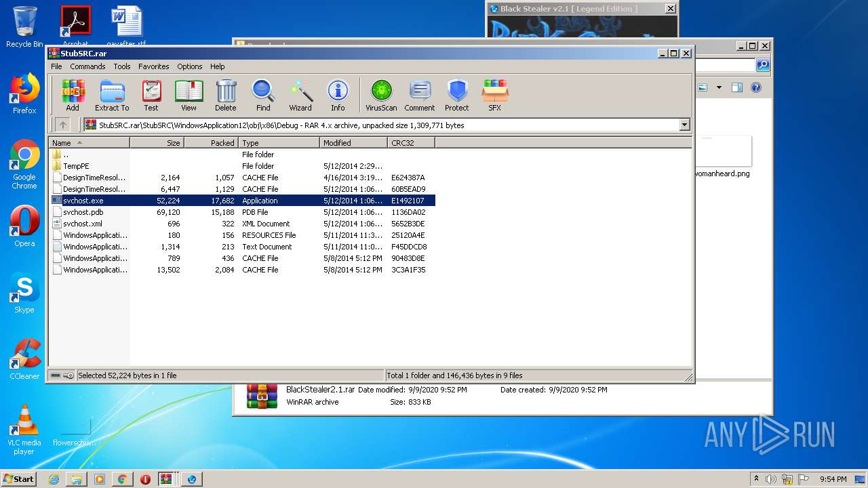The height and width of the screenshot is (488, 868).
Task: Open Chrome from the taskbar
Action: click(x=122, y=479)
